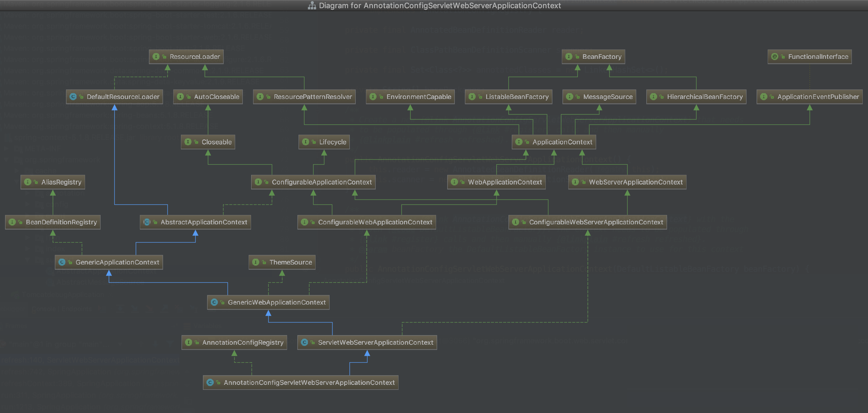Click the interface icon on BeanFactory node
Screen dimensions: 868x413
(569, 57)
